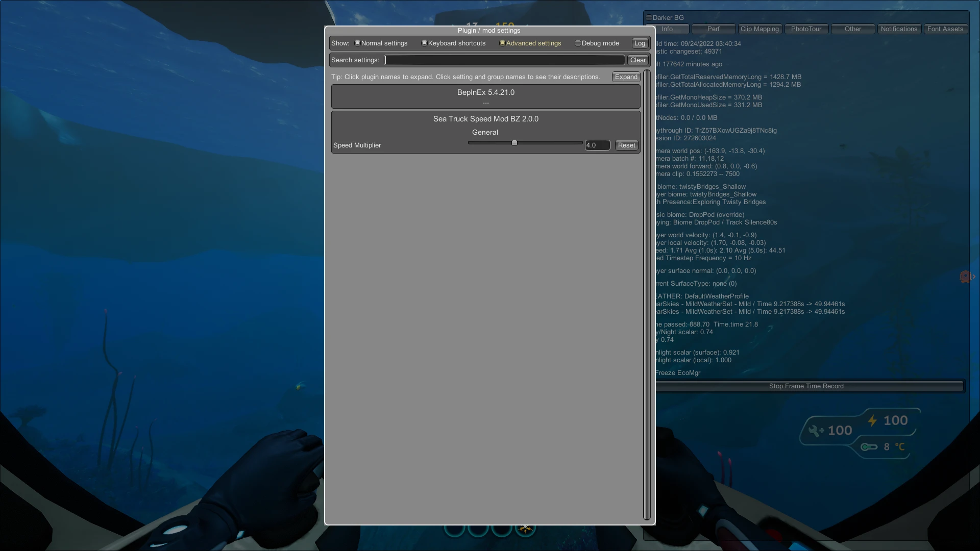Viewport: 980px width, 551px height.
Task: Select the quick slot with the lightning burst module
Action: coord(525,529)
